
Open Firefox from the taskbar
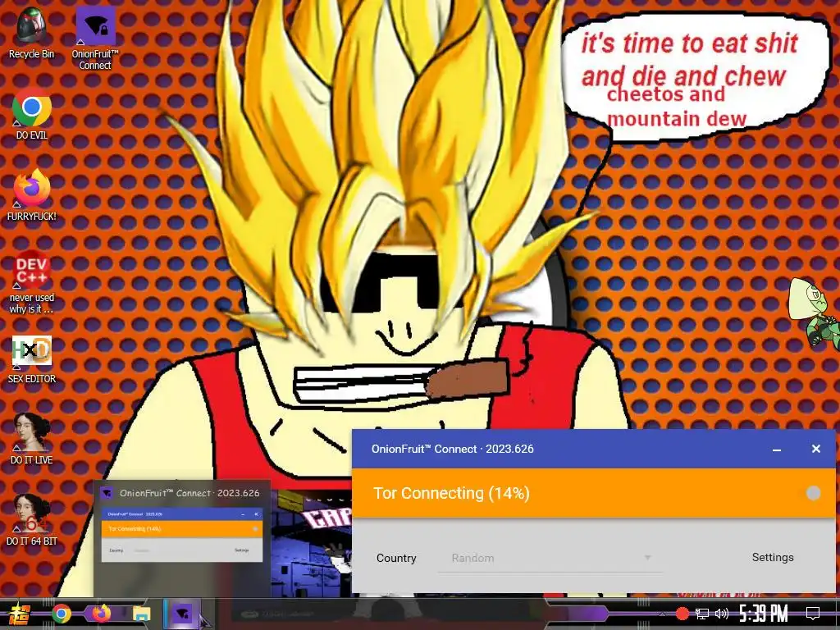coord(101,614)
